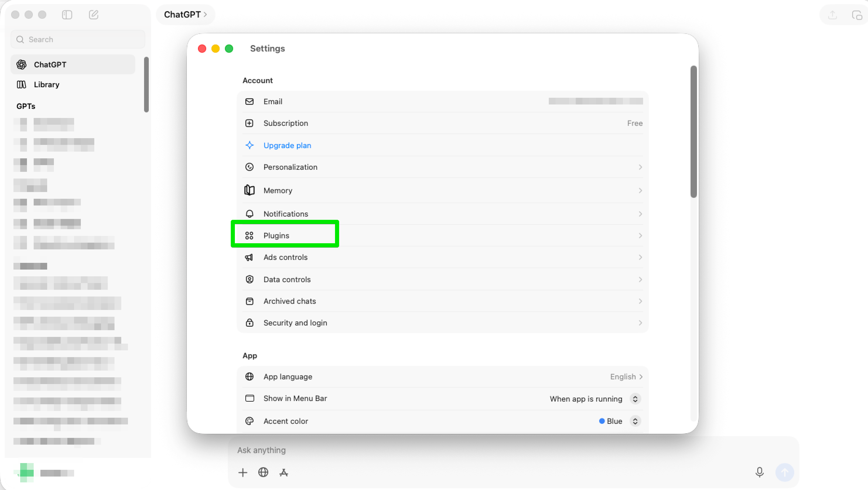Click the send arrow button

pos(785,472)
